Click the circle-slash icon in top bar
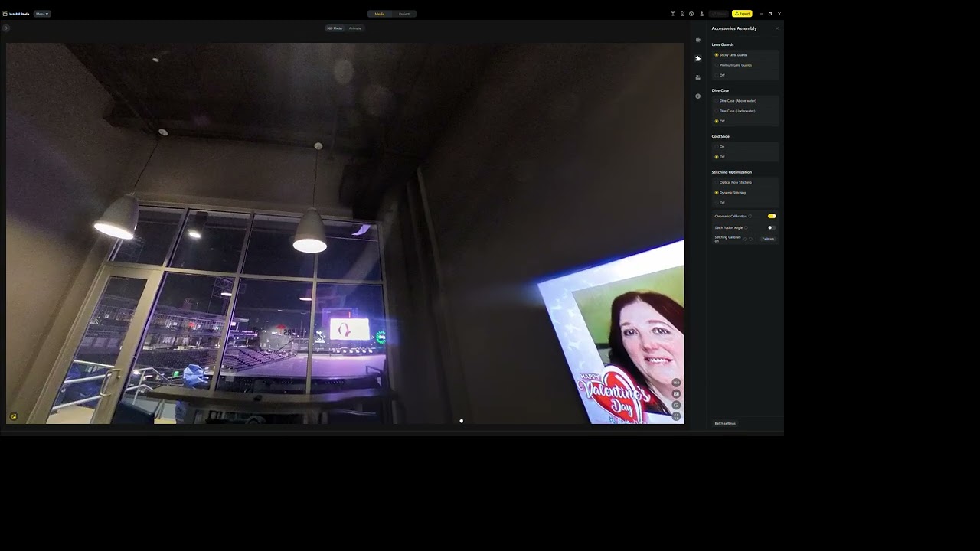980x551 pixels. 691,14
